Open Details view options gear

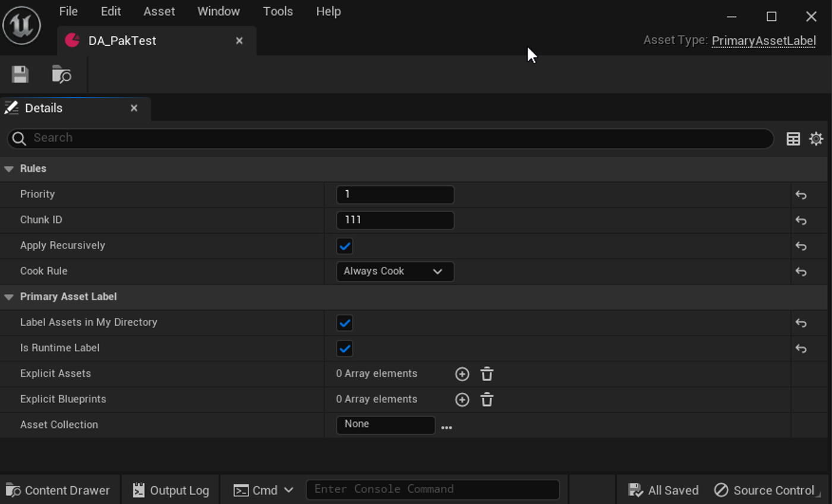click(x=816, y=138)
